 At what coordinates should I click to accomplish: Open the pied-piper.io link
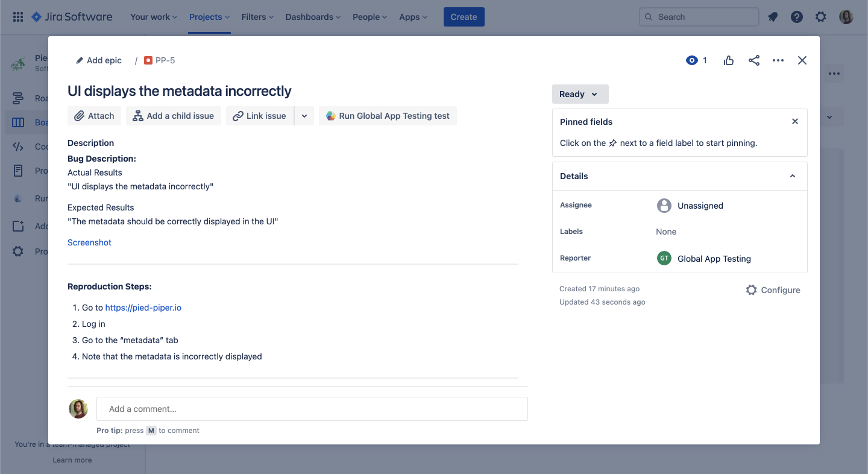coord(143,308)
